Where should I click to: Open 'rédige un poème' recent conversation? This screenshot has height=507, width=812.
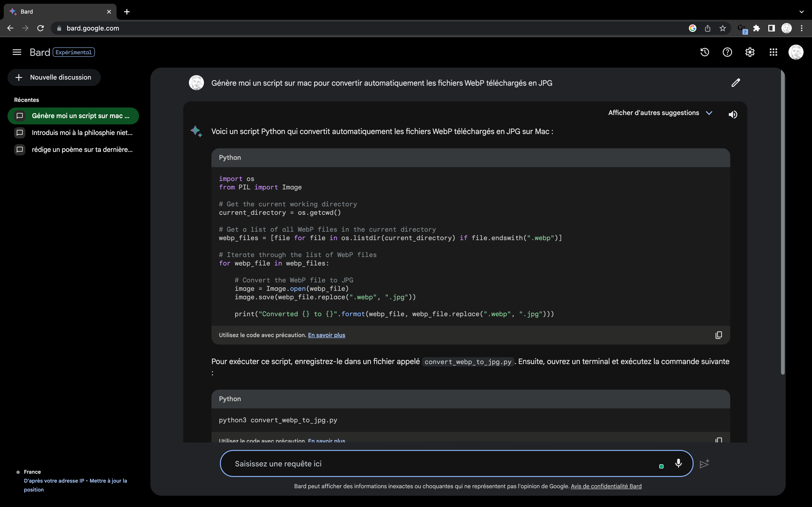pos(73,150)
